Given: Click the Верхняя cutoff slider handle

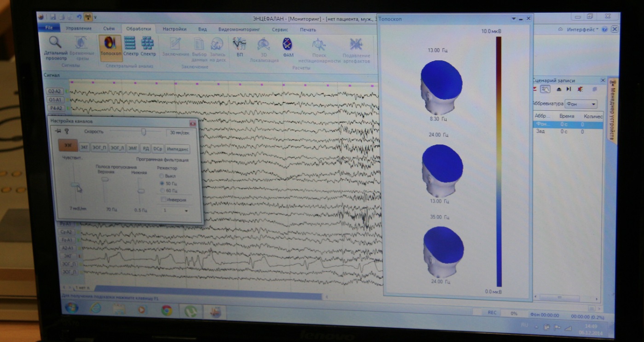Looking at the screenshot, I should coord(105,179).
